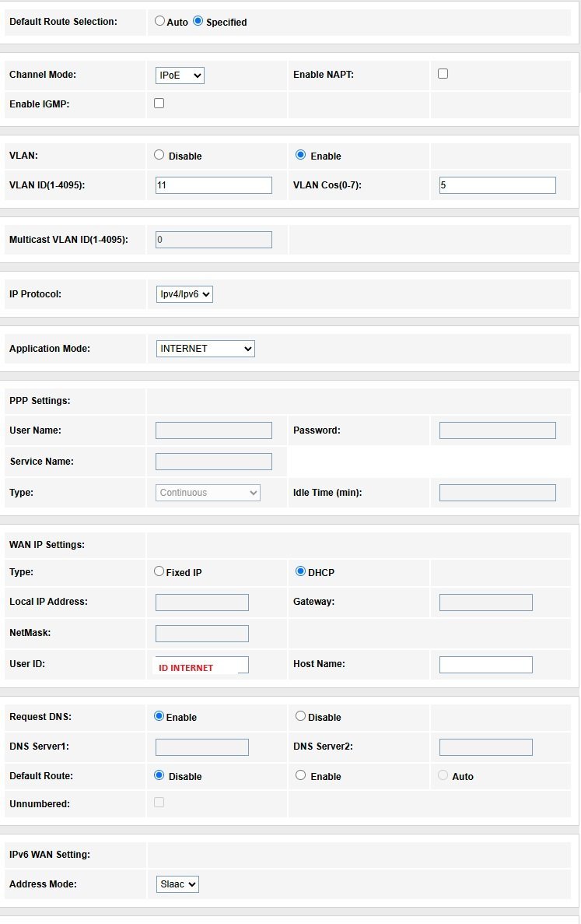Open the Application Mode dropdown
This screenshot has height=924, width=581.
point(205,349)
